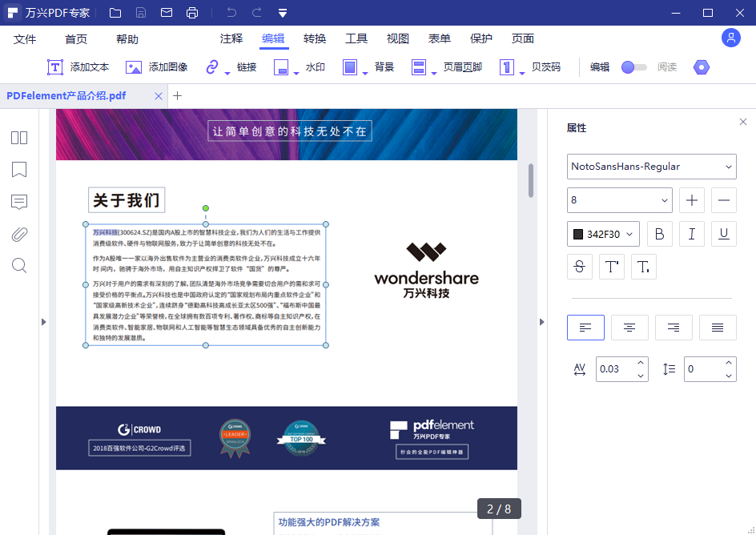Open the Bookmarks panel
Screen dimensions: 756x535
click(19, 170)
